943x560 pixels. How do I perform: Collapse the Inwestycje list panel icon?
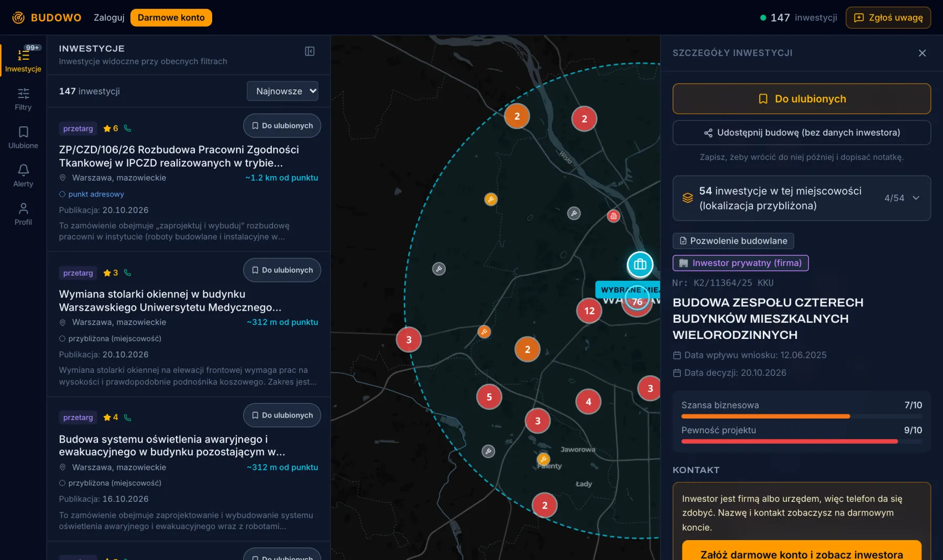click(310, 51)
